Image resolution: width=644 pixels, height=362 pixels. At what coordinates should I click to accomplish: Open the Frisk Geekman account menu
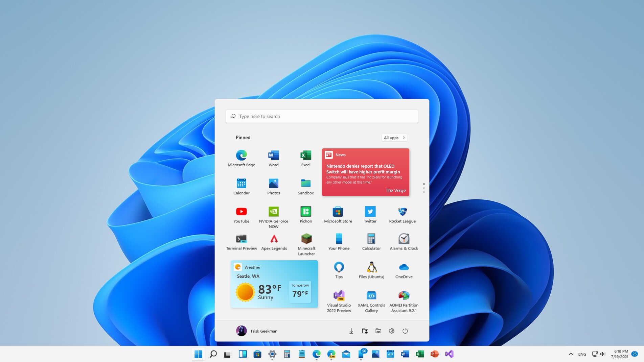tap(257, 331)
